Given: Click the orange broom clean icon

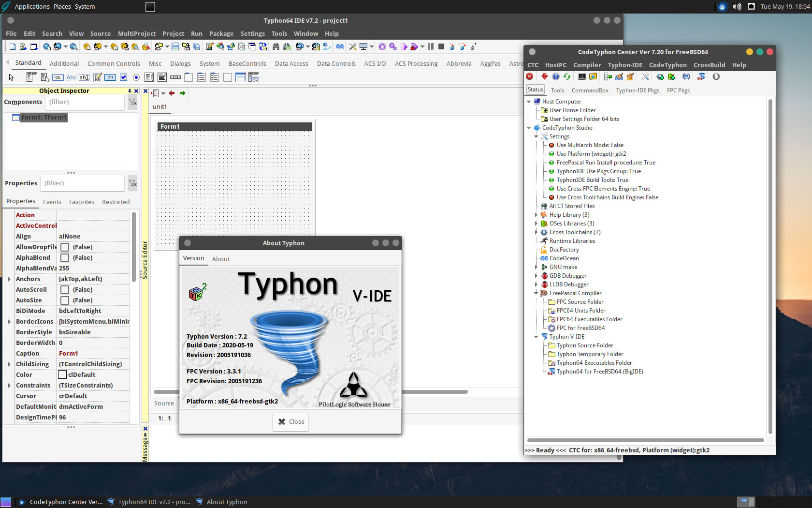Looking at the screenshot, I should click(630, 76).
